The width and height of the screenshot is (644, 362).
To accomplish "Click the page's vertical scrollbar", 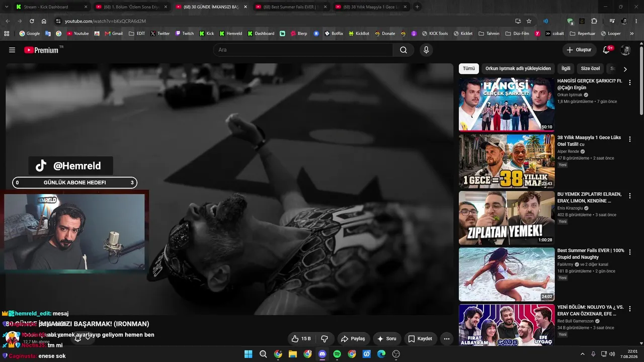I will coord(641,80).
